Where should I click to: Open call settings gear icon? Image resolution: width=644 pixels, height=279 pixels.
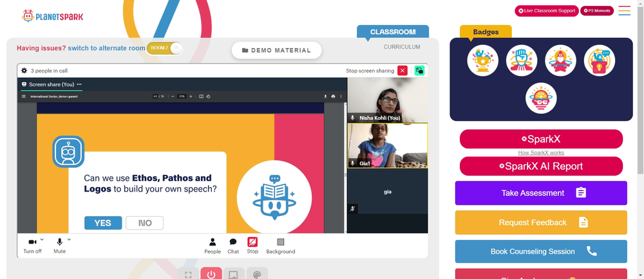click(24, 71)
